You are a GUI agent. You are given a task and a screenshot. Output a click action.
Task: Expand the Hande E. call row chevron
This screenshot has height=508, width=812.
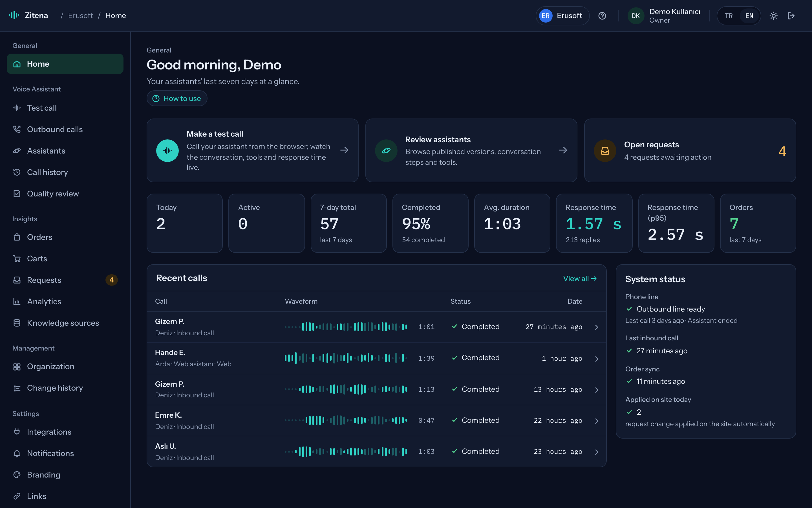coord(596,359)
